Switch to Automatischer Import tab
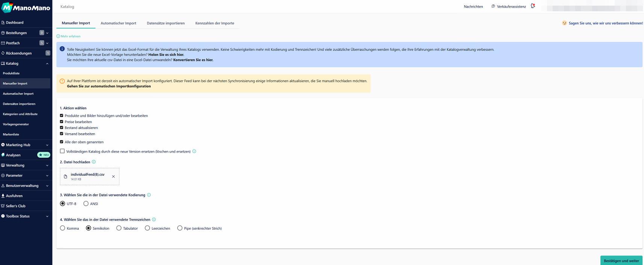The height and width of the screenshot is (265, 644). click(x=118, y=23)
